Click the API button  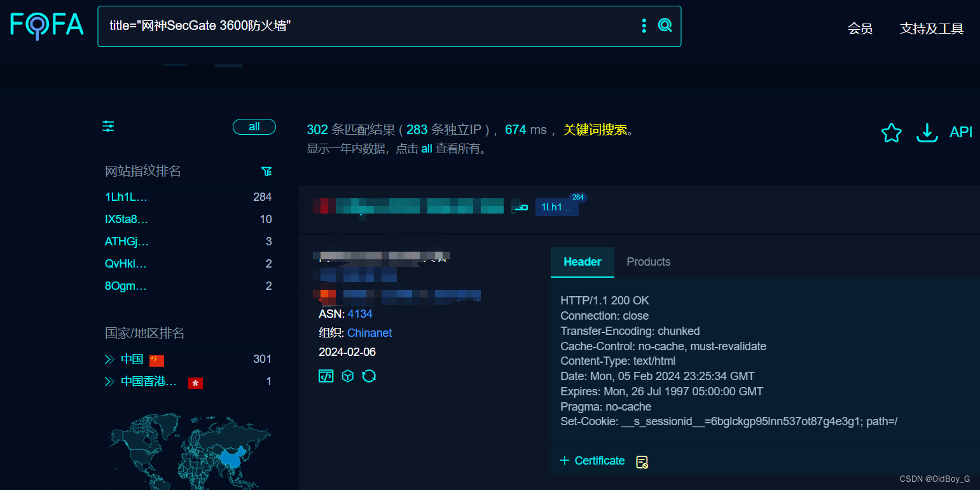click(961, 132)
